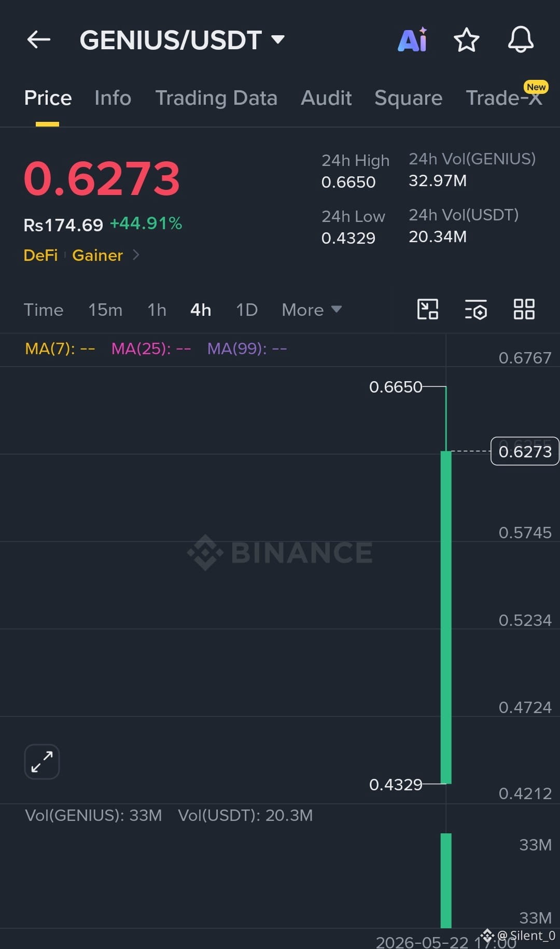Open the DeFi Gainer chevron
560x949 pixels.
click(x=136, y=255)
